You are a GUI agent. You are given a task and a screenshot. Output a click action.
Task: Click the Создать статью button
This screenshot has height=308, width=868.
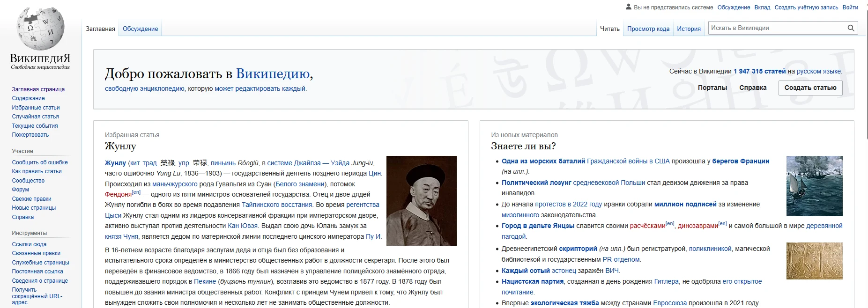(x=810, y=88)
